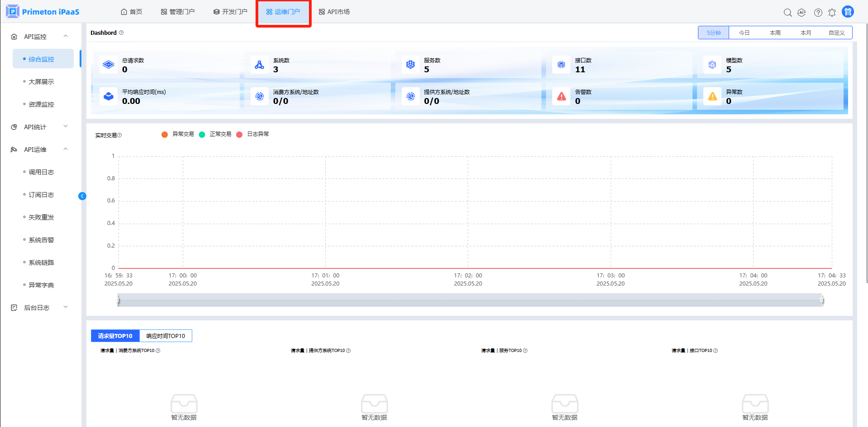Viewport: 868px width, 427px height.
Task: Click the help question mark icon in header
Action: [x=818, y=13]
